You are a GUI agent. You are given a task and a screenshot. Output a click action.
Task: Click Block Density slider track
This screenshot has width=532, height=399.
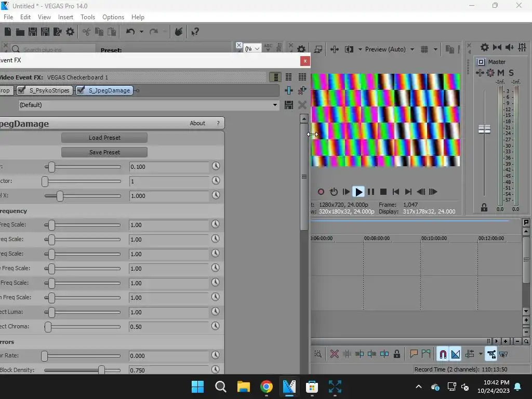(83, 370)
